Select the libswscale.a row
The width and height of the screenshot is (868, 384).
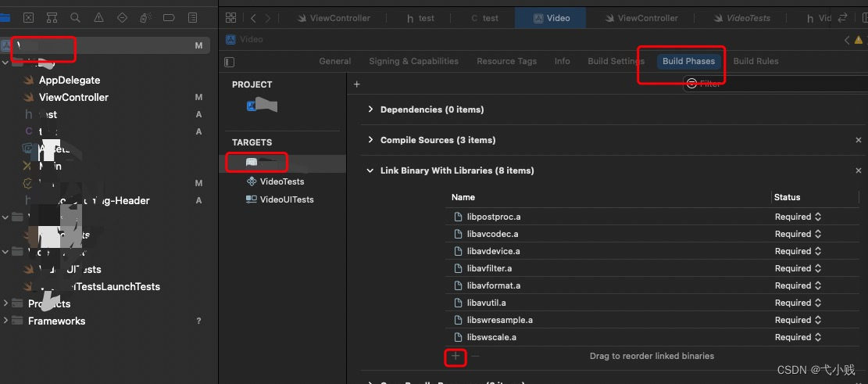click(x=652, y=337)
